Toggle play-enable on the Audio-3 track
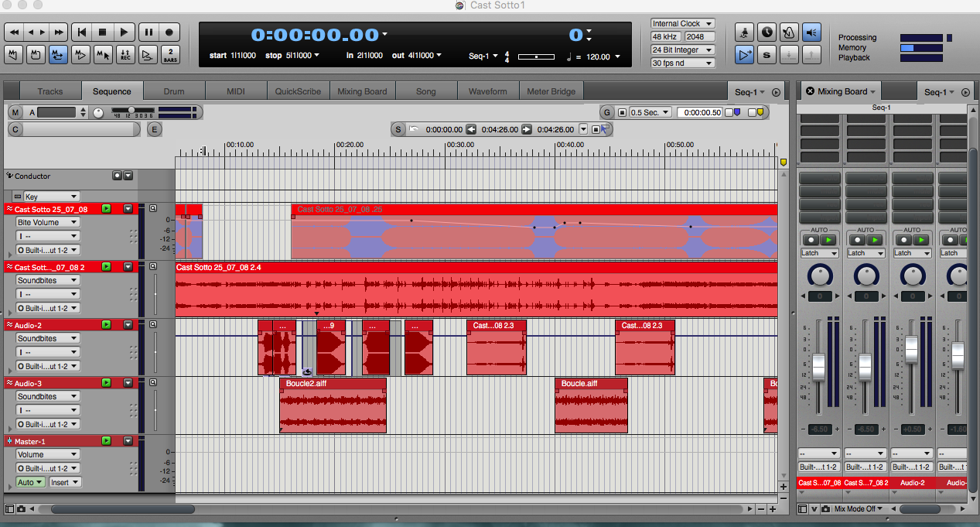Viewport: 980px width, 527px height. tap(107, 383)
